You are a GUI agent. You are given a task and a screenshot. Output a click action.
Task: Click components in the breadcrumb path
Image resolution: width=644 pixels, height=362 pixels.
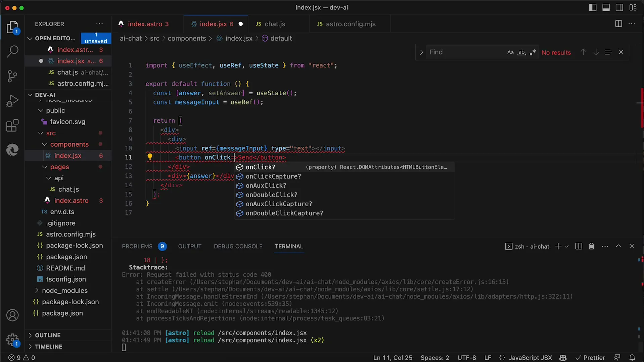pyautogui.click(x=187, y=38)
